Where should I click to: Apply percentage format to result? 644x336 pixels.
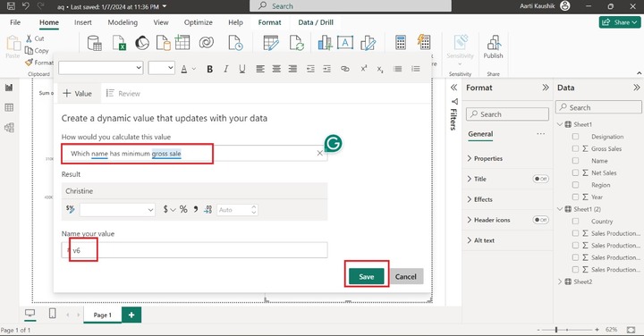tap(183, 210)
